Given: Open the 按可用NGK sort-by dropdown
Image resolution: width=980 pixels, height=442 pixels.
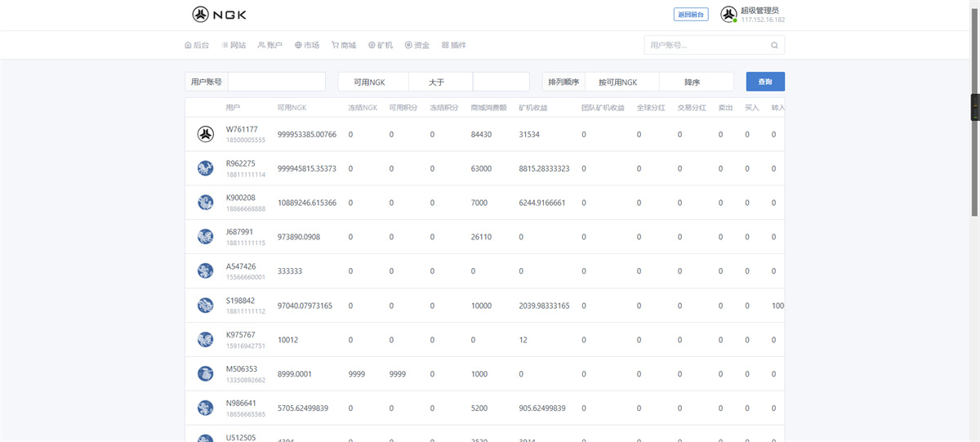Looking at the screenshot, I should click(x=621, y=82).
